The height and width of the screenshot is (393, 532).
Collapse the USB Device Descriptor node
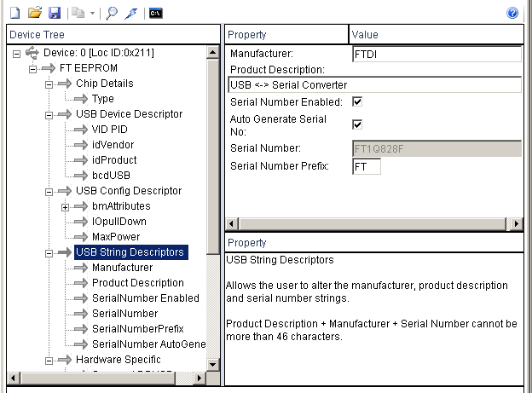(49, 114)
